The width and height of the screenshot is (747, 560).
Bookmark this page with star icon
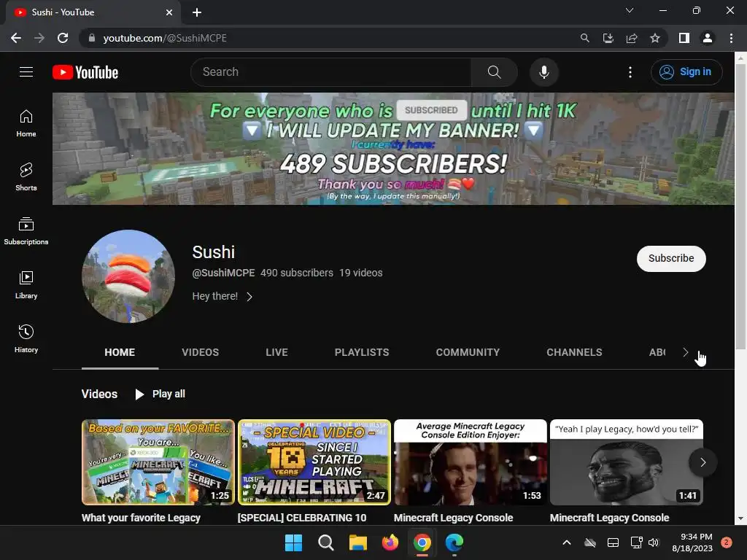coord(655,38)
